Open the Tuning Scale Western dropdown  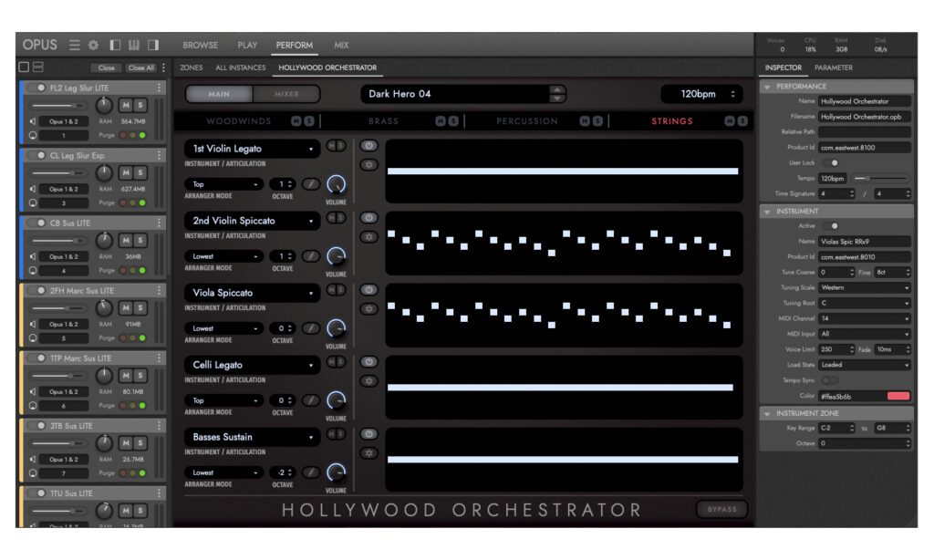pyautogui.click(x=865, y=287)
